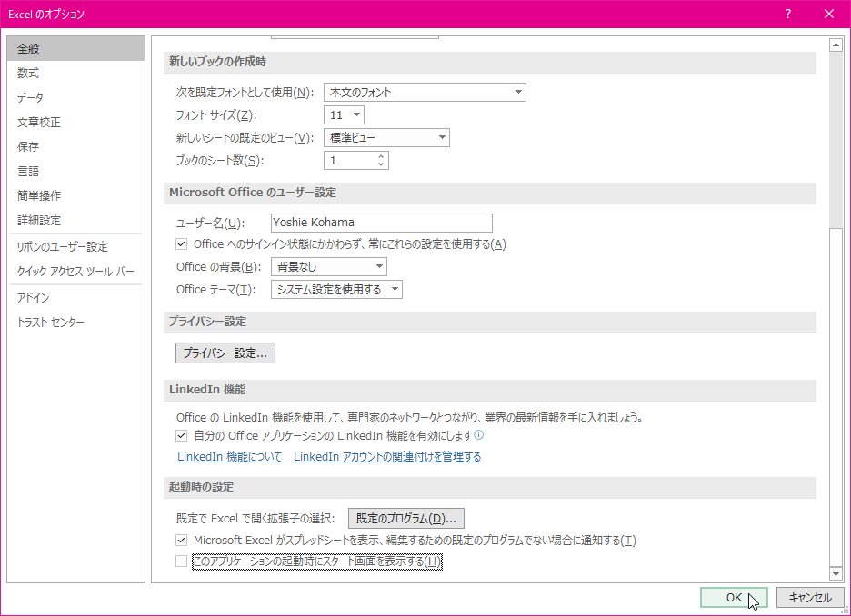Open the トラスト センター category
The image size is (851, 616).
(76, 323)
